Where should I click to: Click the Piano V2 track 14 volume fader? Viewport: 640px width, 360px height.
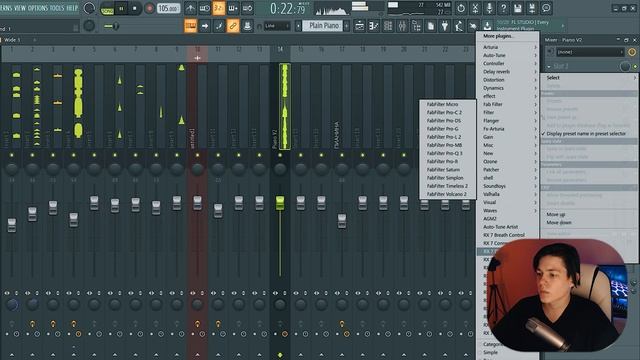[280, 203]
